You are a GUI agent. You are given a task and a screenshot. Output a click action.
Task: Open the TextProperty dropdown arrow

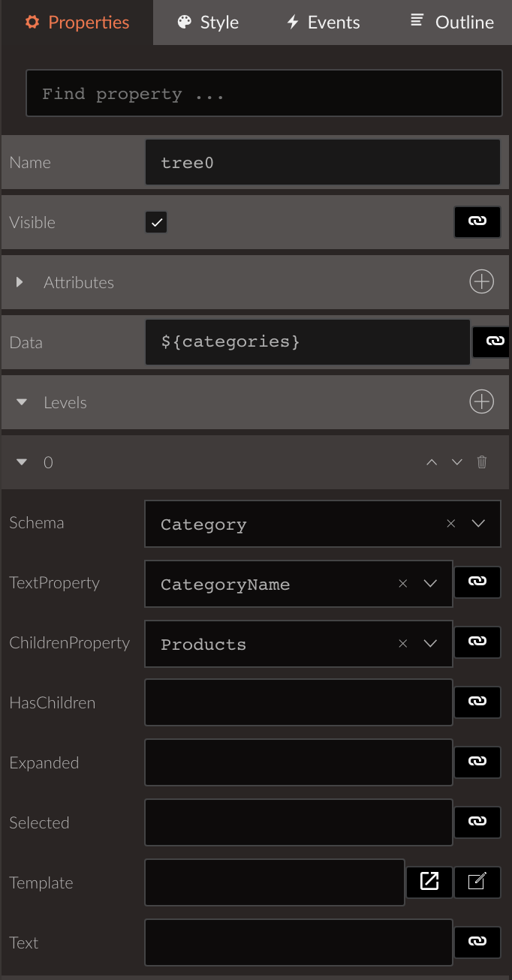pos(430,583)
